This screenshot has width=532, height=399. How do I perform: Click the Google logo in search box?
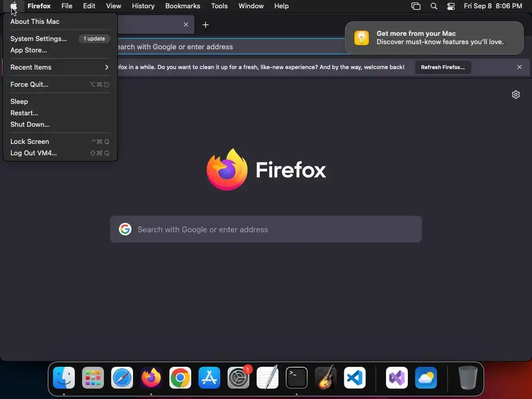tap(125, 229)
